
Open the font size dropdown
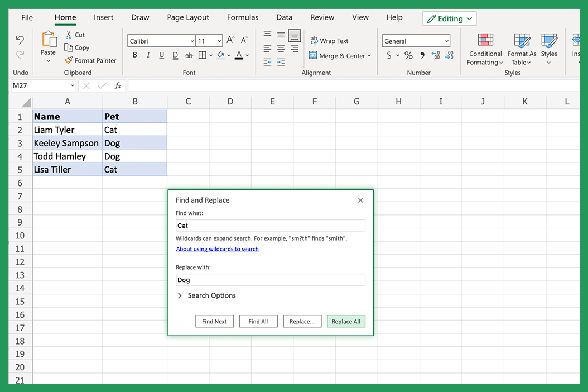220,40
